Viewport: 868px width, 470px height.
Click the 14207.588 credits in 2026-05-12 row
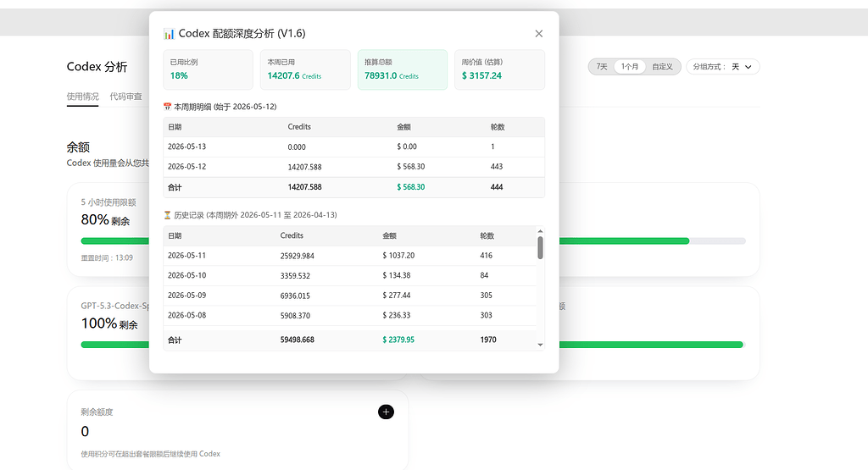click(304, 167)
